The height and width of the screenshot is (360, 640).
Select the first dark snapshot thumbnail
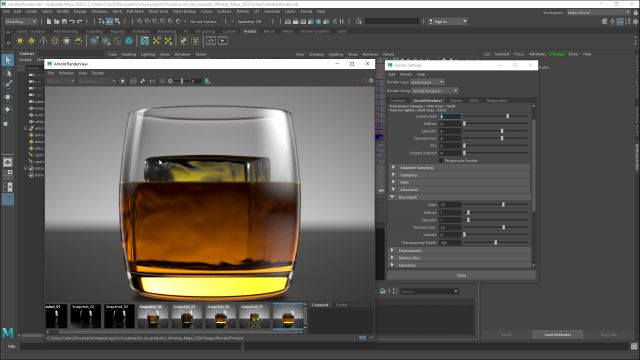(x=56, y=315)
